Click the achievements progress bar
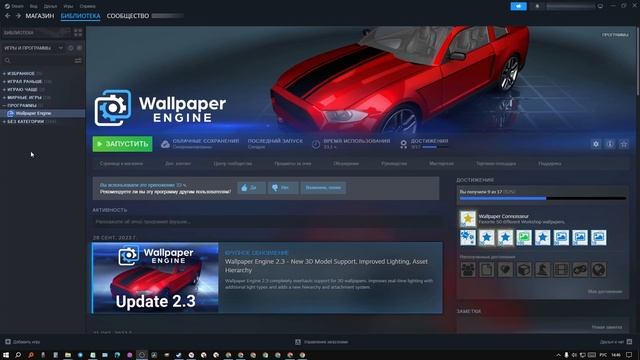The width and height of the screenshot is (640, 360). [x=542, y=198]
